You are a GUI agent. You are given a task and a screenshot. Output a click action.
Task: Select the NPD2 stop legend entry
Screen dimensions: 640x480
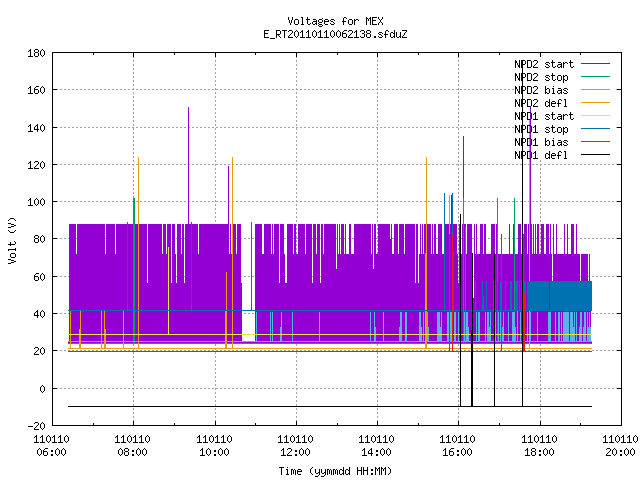(541, 77)
